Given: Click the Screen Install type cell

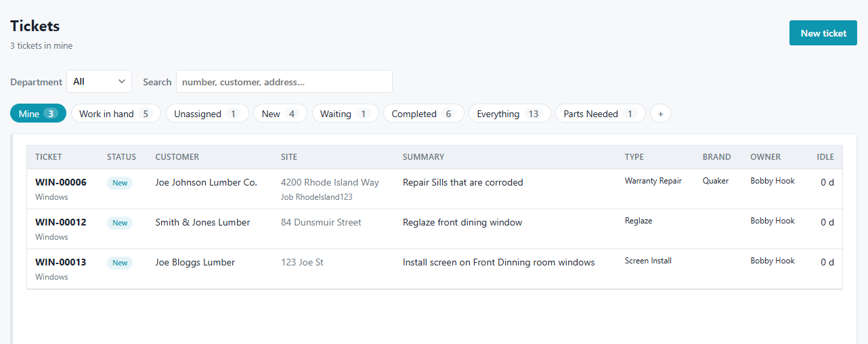Looking at the screenshot, I should [x=649, y=261].
